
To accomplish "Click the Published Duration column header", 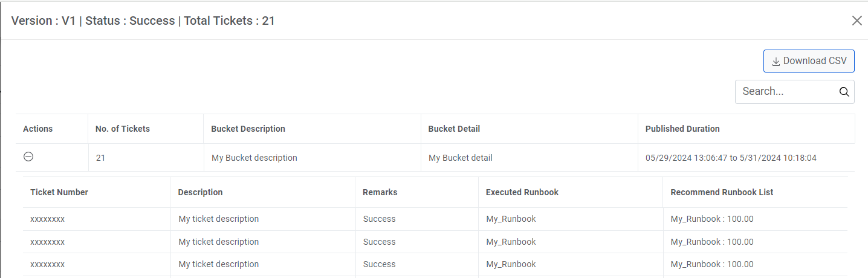I will point(682,129).
